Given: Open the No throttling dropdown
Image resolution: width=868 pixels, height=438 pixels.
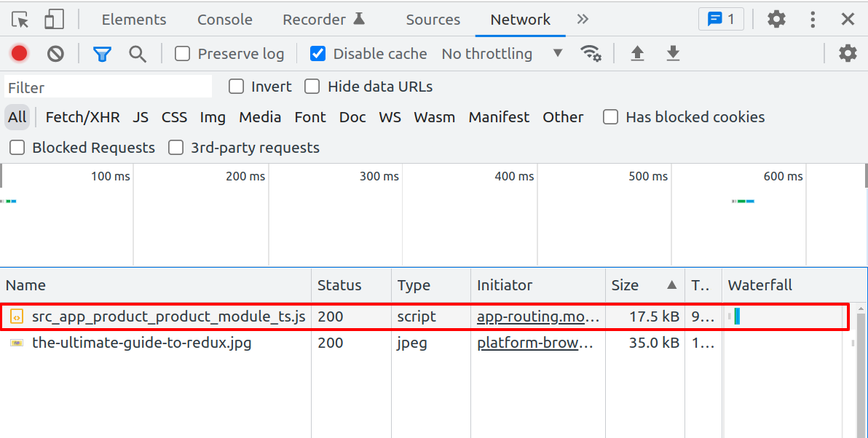Looking at the screenshot, I should point(502,54).
